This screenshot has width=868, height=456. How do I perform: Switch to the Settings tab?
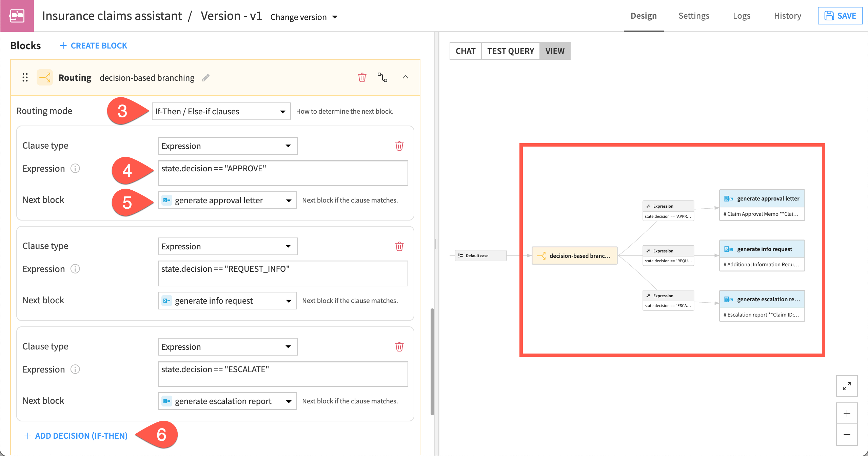[x=694, y=16]
